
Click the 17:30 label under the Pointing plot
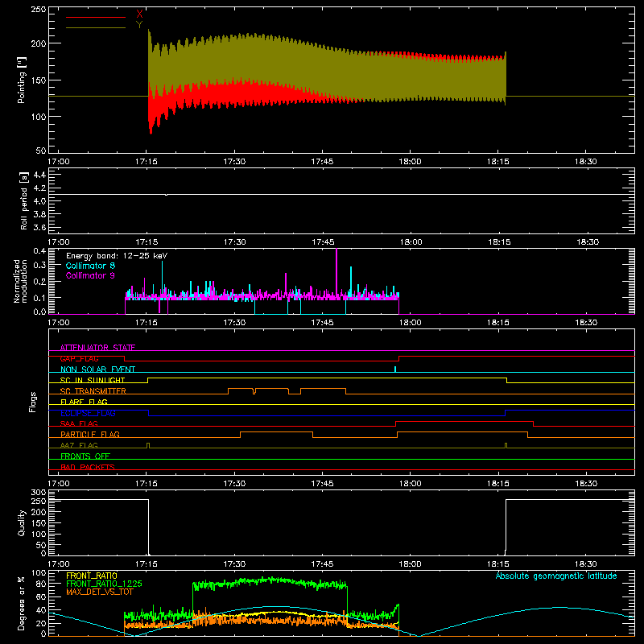pos(234,162)
